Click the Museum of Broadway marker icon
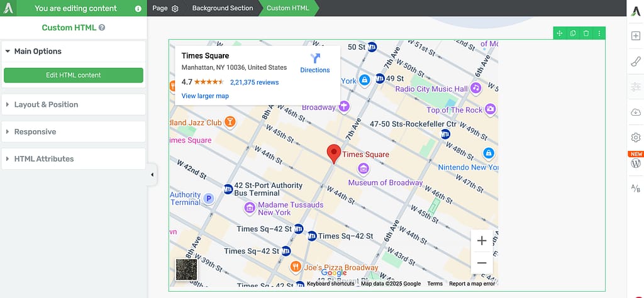This screenshot has height=298, width=644. tap(363, 168)
